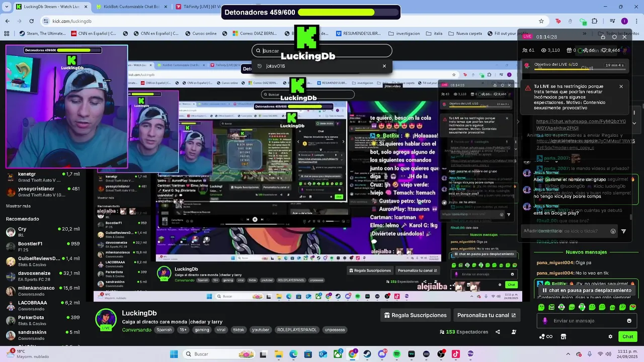Click the Enviar un mensaje chat input

tap(586, 321)
